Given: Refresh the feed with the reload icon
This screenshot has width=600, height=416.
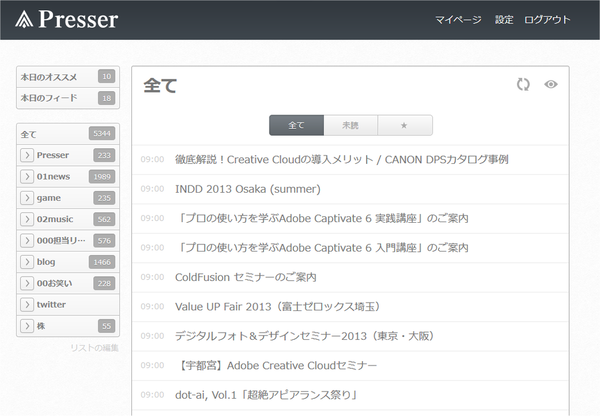Looking at the screenshot, I should click(523, 84).
